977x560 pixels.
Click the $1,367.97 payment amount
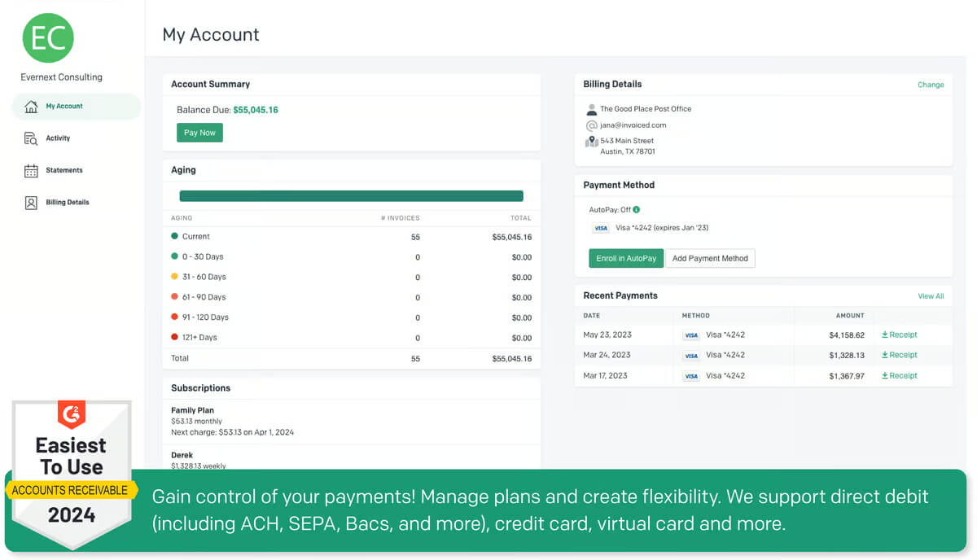(x=847, y=376)
